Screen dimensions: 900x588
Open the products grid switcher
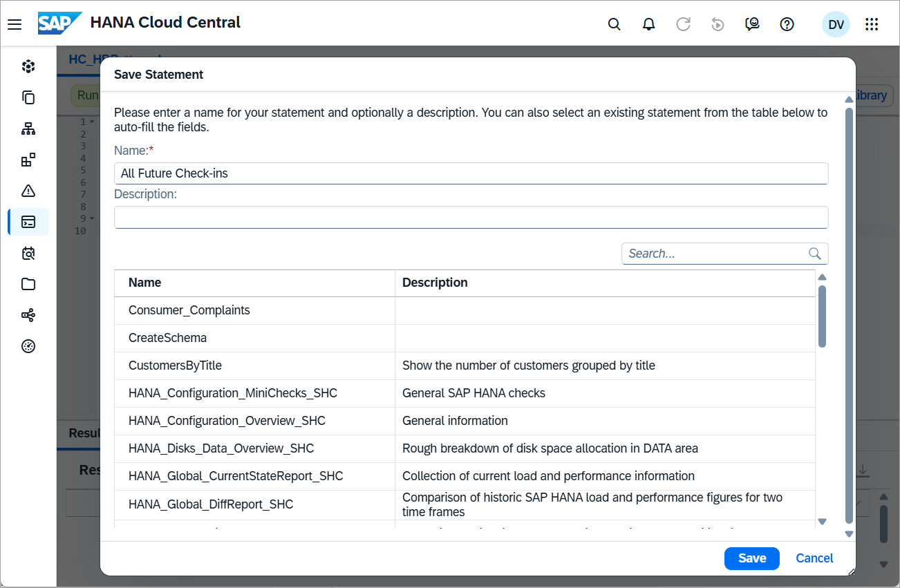872,25
